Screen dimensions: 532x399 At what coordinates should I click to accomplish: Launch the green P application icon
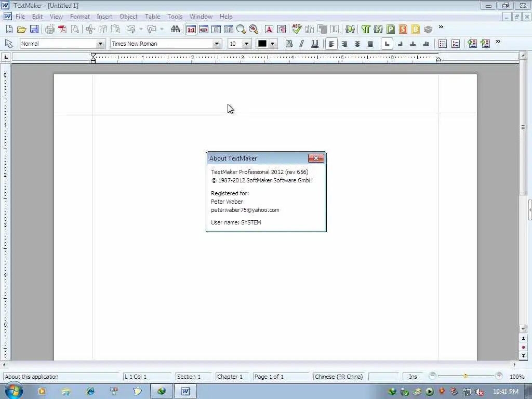(391, 30)
